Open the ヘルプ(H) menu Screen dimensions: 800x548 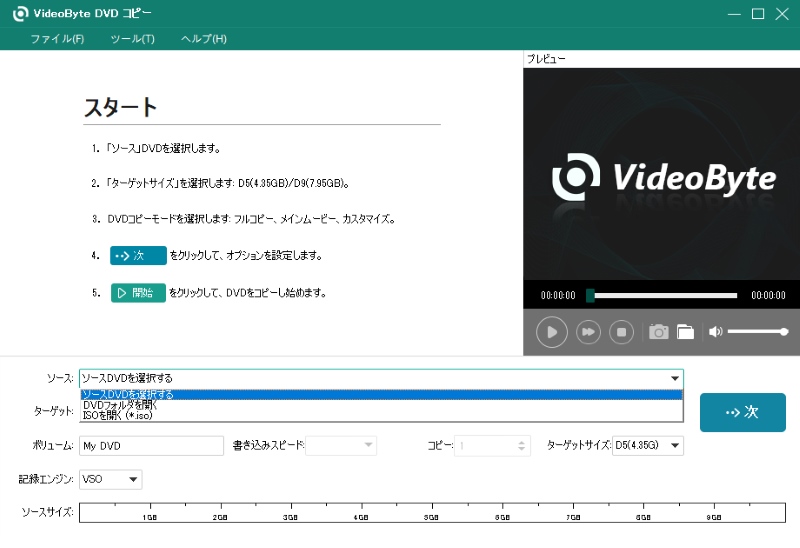204,39
